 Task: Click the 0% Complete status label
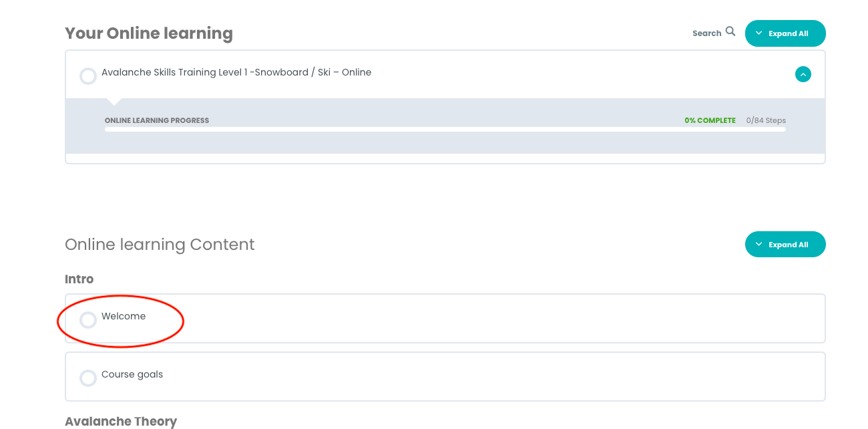[x=710, y=121]
